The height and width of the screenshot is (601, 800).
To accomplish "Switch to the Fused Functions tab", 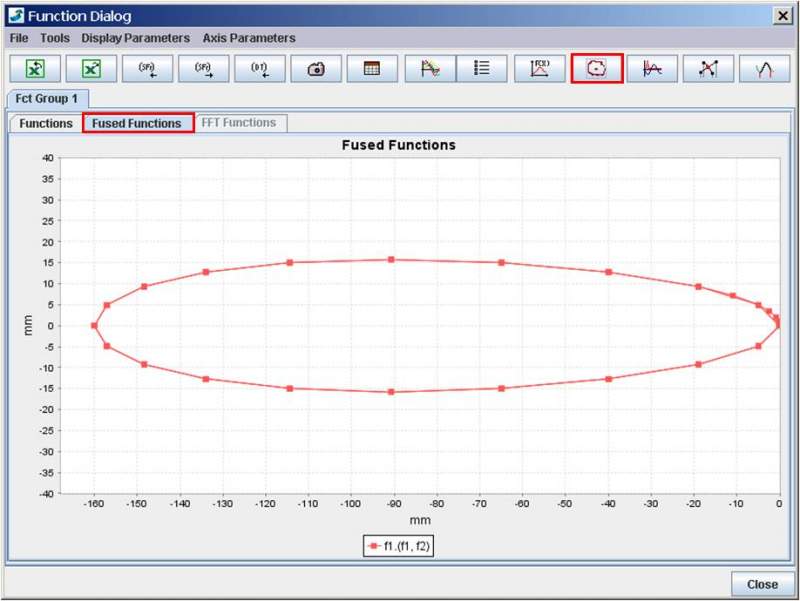I will pyautogui.click(x=137, y=123).
